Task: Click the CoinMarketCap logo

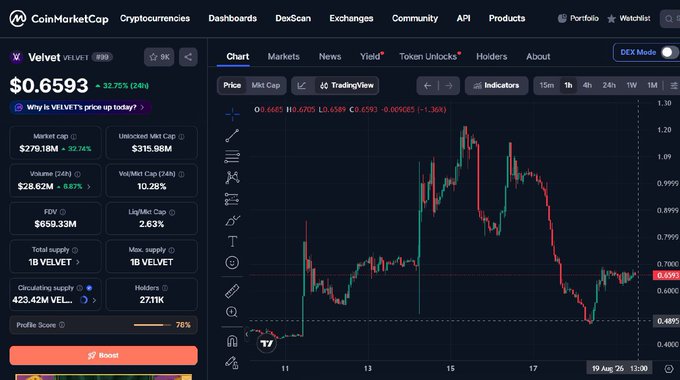Action: click(x=59, y=19)
